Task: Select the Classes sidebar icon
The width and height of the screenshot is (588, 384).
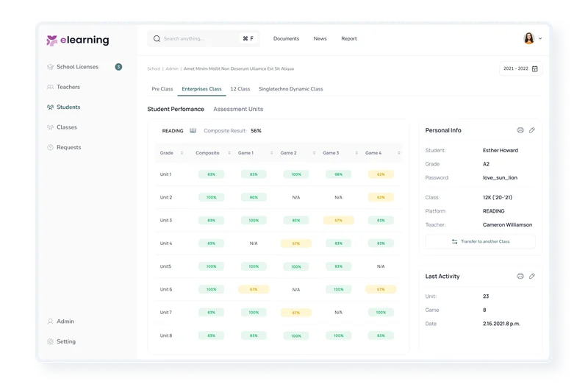Action: point(50,127)
